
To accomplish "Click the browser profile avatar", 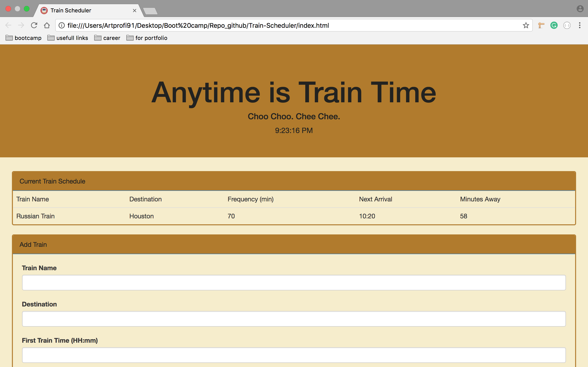I will pyautogui.click(x=580, y=8).
